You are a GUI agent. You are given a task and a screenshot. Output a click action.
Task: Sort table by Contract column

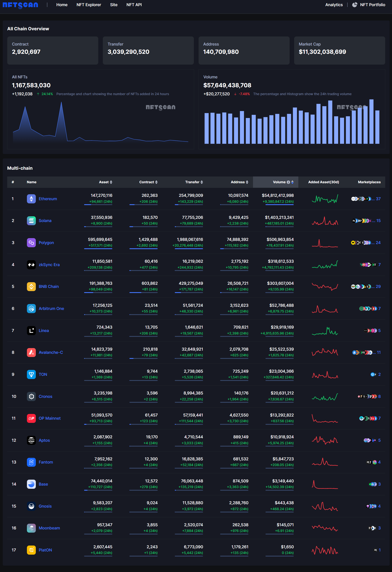[x=156, y=182]
